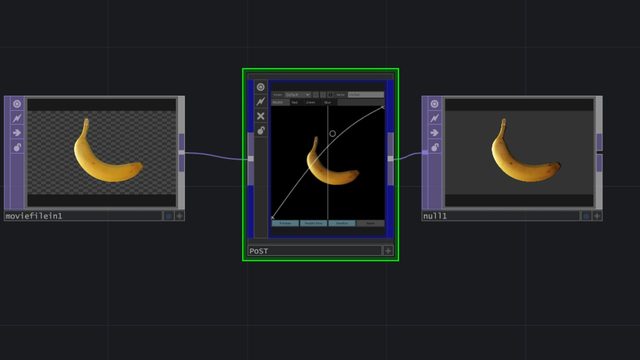Toggle clone immune lightning flag on PoST
This screenshot has width=640, height=360.
pyautogui.click(x=261, y=102)
